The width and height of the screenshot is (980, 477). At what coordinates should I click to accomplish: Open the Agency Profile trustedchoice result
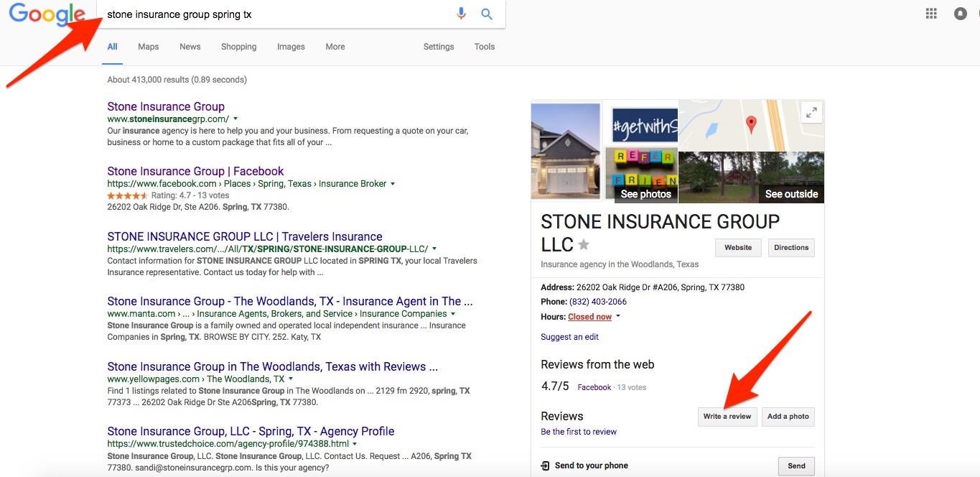[251, 431]
